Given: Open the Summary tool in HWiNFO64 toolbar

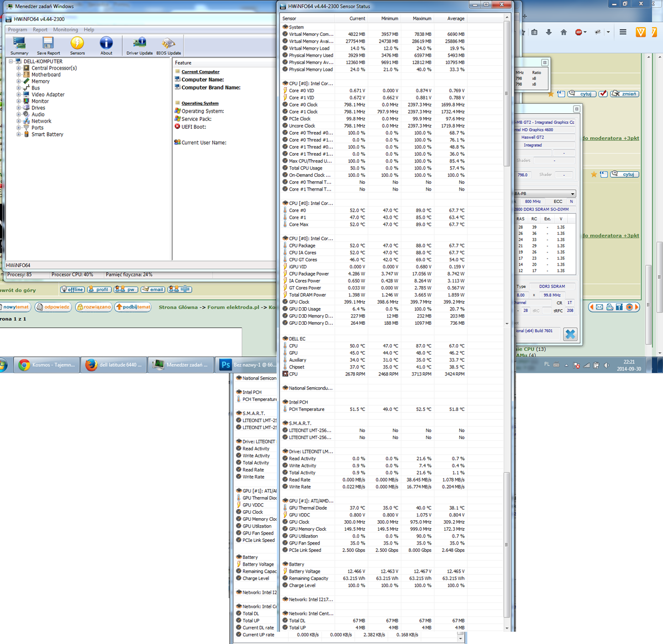Looking at the screenshot, I should pos(19,46).
